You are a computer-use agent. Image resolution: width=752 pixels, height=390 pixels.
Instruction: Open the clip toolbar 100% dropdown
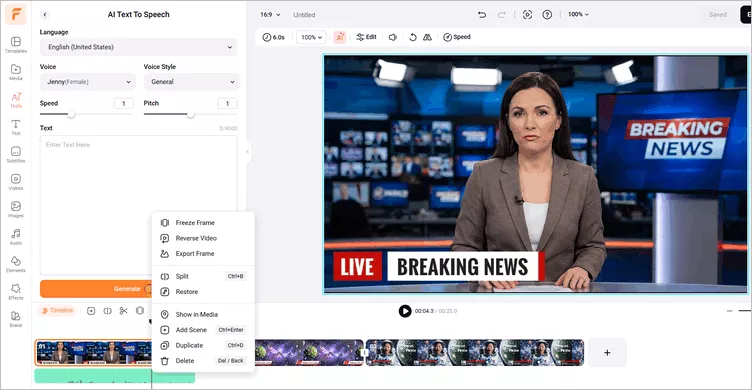coord(311,37)
